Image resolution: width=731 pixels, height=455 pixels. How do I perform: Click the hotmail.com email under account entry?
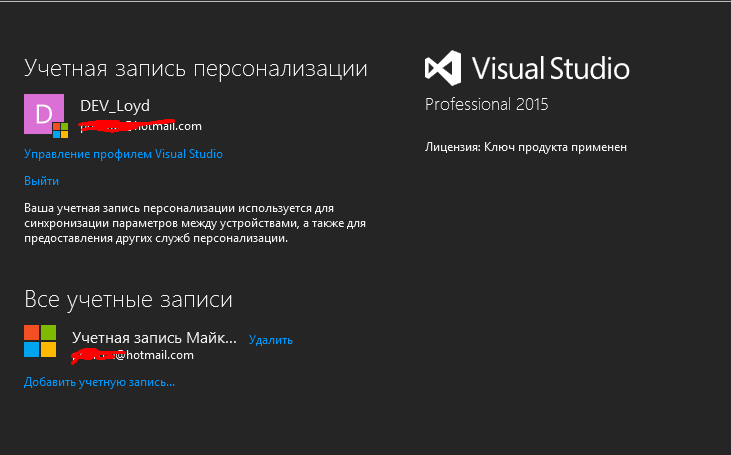tap(133, 355)
